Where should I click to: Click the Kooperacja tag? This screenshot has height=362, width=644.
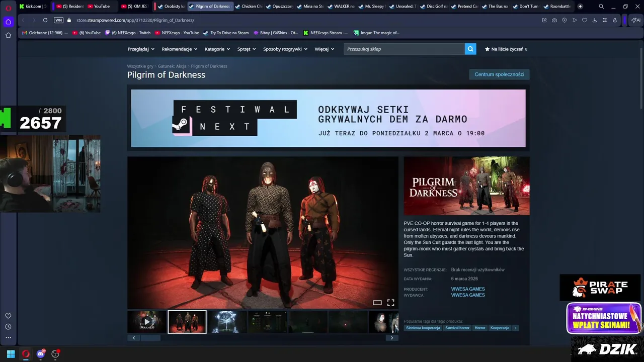(x=500, y=328)
